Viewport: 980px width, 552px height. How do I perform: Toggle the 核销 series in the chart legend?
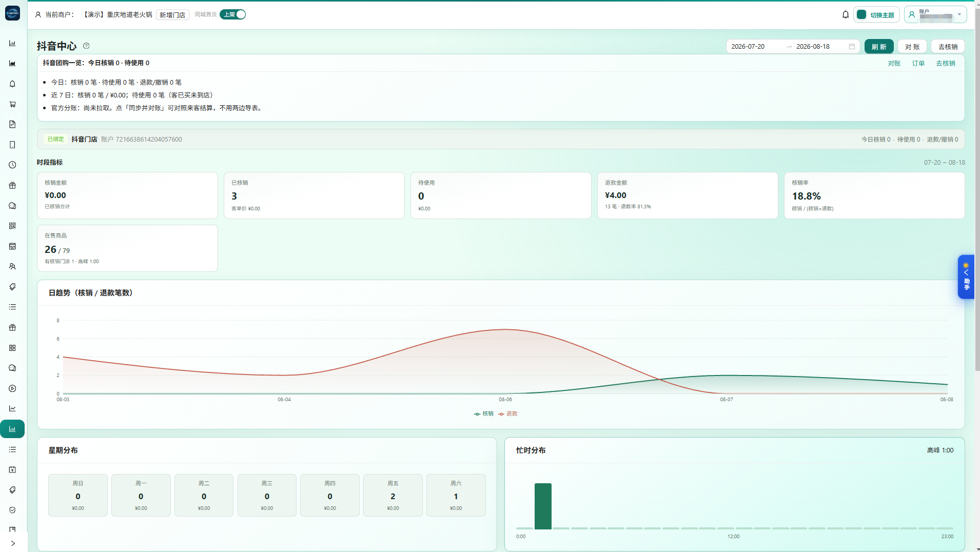pos(484,413)
